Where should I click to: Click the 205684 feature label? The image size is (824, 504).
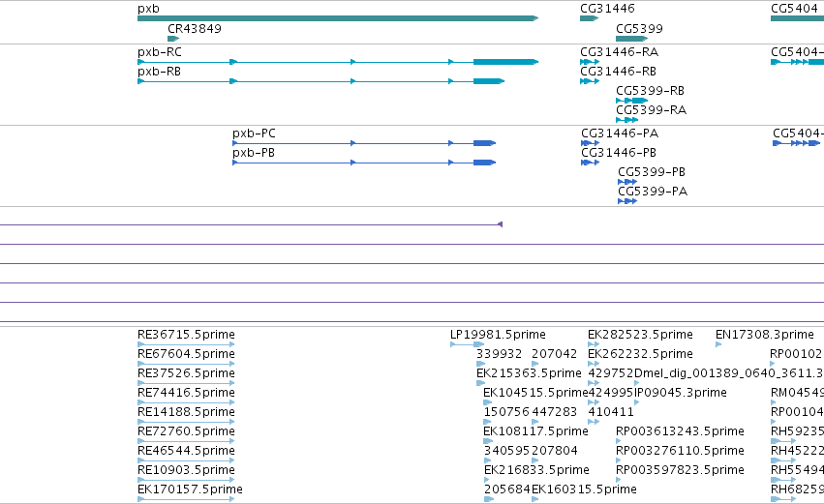point(506,489)
